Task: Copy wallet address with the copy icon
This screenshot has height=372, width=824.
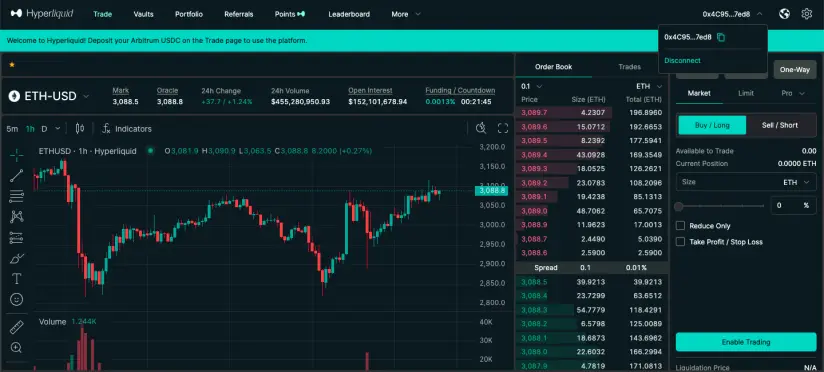Action: (721, 37)
